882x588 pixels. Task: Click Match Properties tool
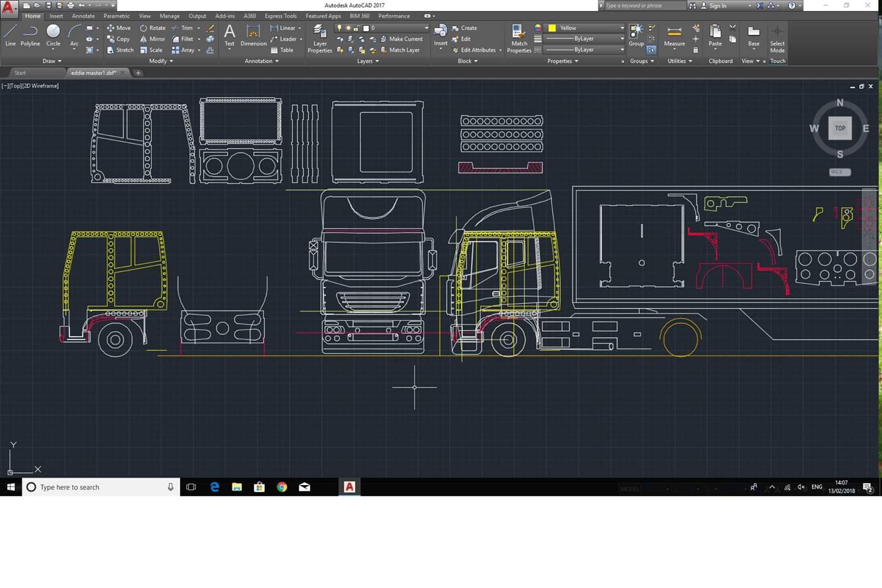click(x=519, y=39)
